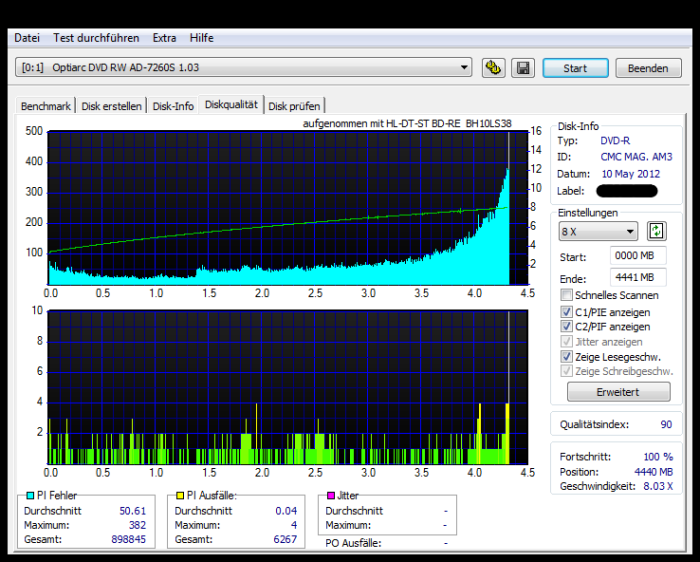
Task: Click the copy screenshot to clipboard icon
Action: 493,68
